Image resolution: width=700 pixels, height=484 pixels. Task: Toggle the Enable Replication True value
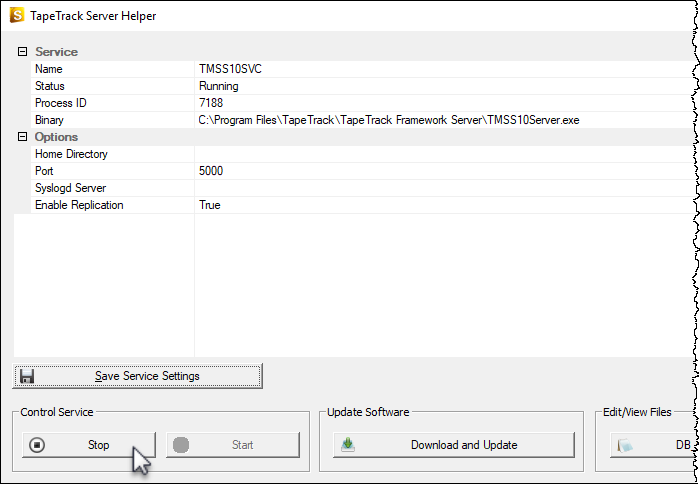point(445,205)
